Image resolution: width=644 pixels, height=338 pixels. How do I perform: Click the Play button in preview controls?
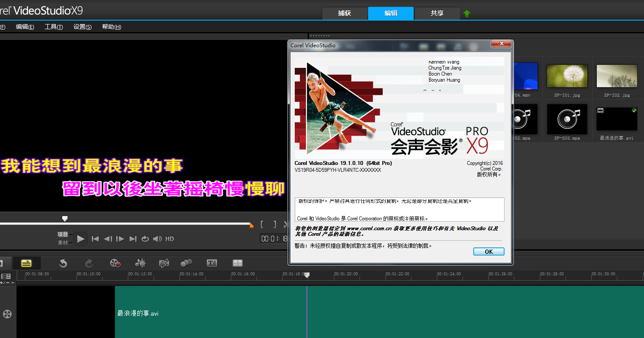pos(81,239)
